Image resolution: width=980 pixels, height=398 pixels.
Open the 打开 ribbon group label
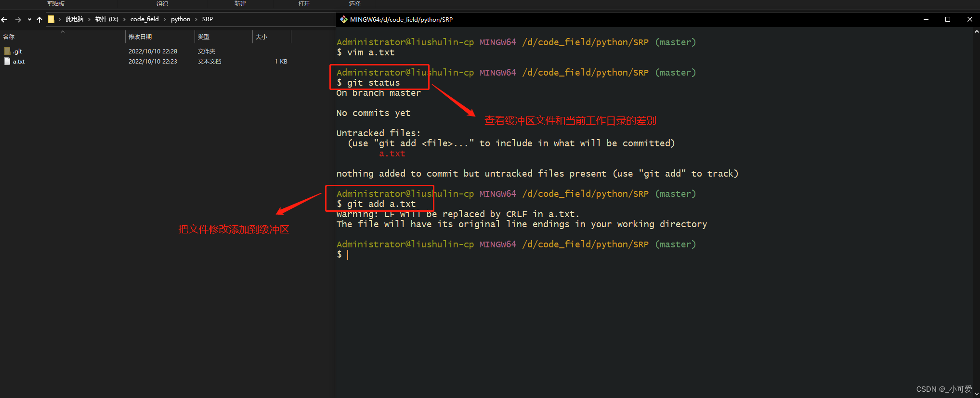pos(304,4)
